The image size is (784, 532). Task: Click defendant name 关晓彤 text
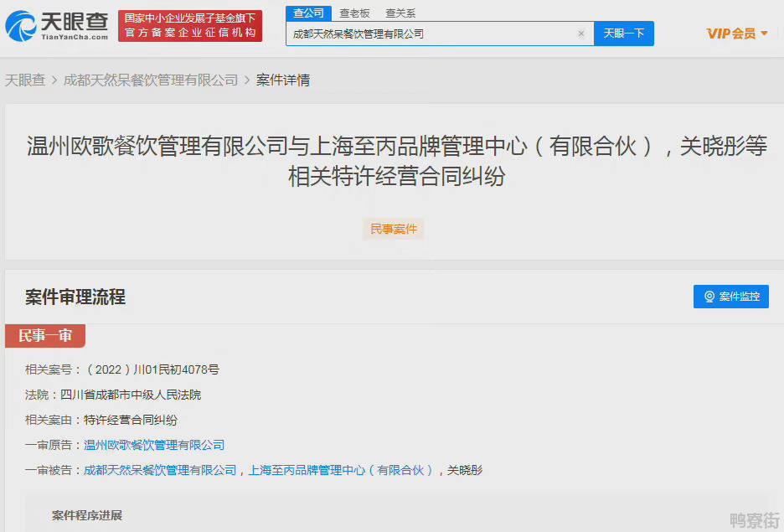coord(465,470)
